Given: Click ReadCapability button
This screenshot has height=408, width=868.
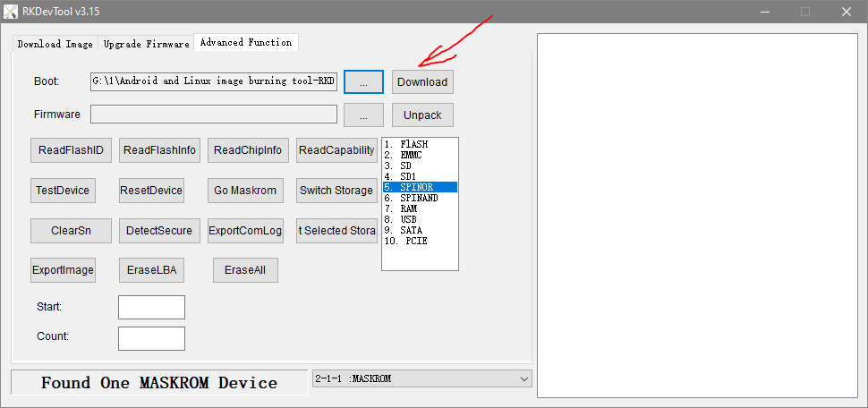Looking at the screenshot, I should 336,150.
